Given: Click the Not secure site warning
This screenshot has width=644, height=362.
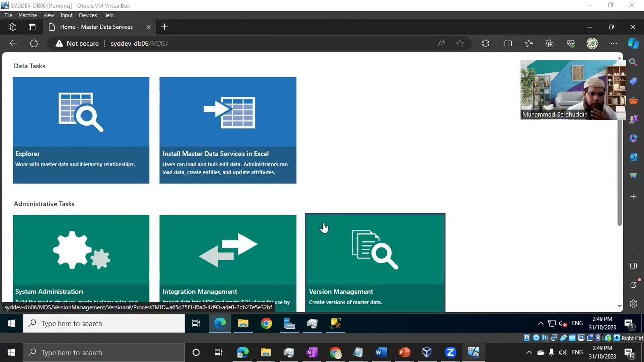Looking at the screenshot, I should click(x=77, y=43).
